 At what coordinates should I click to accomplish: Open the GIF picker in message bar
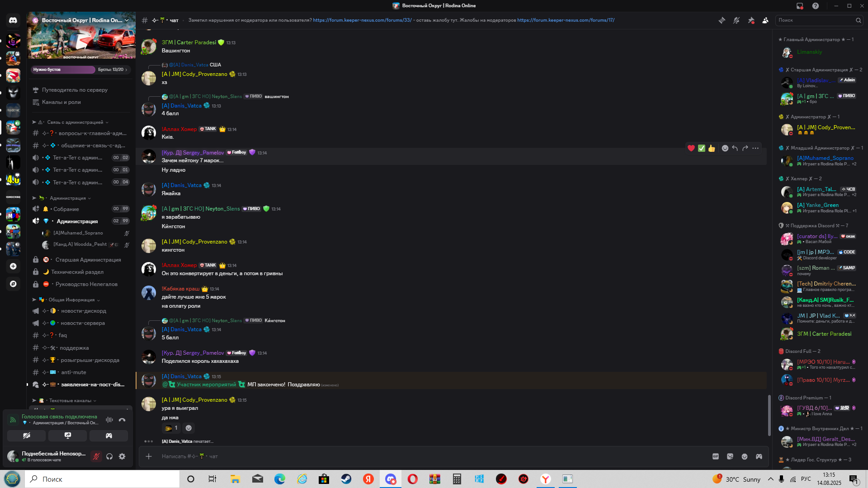[x=716, y=456]
